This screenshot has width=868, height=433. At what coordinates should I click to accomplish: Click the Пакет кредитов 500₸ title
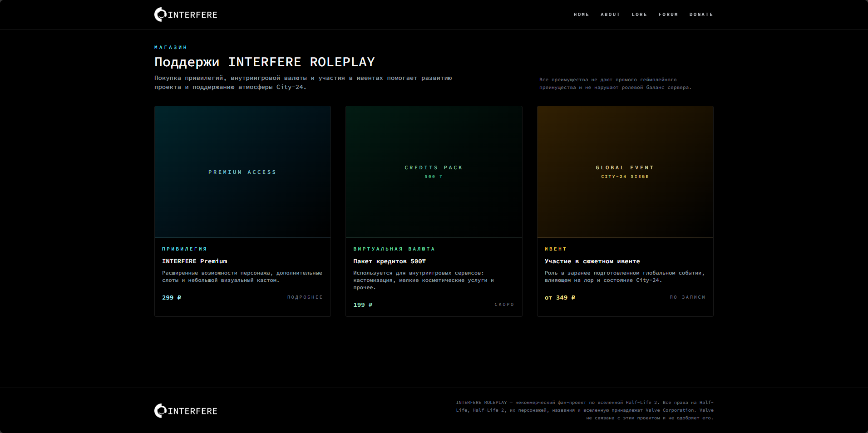point(390,261)
